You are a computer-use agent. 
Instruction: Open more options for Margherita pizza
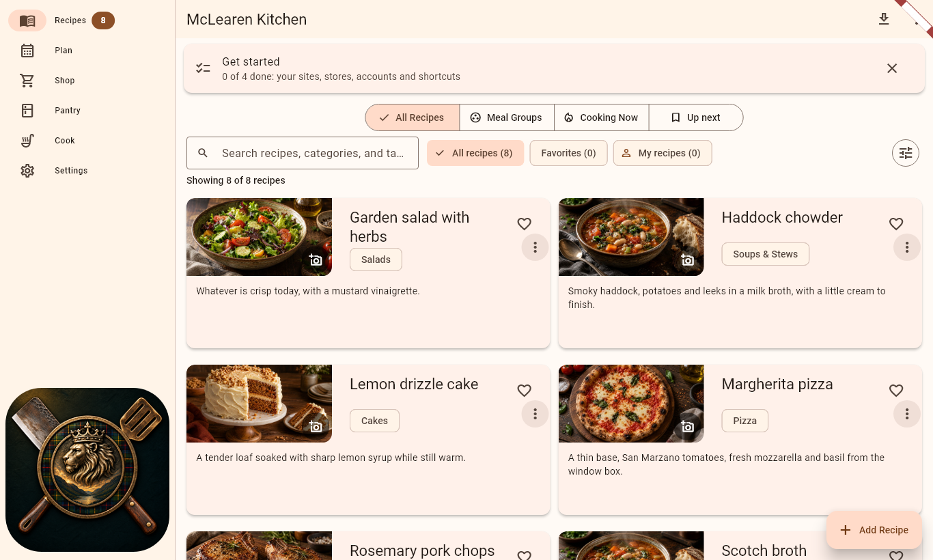point(907,414)
